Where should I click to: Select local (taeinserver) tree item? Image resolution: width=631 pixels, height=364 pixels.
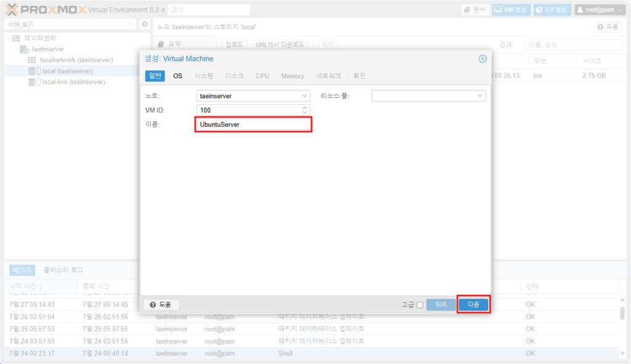point(68,71)
